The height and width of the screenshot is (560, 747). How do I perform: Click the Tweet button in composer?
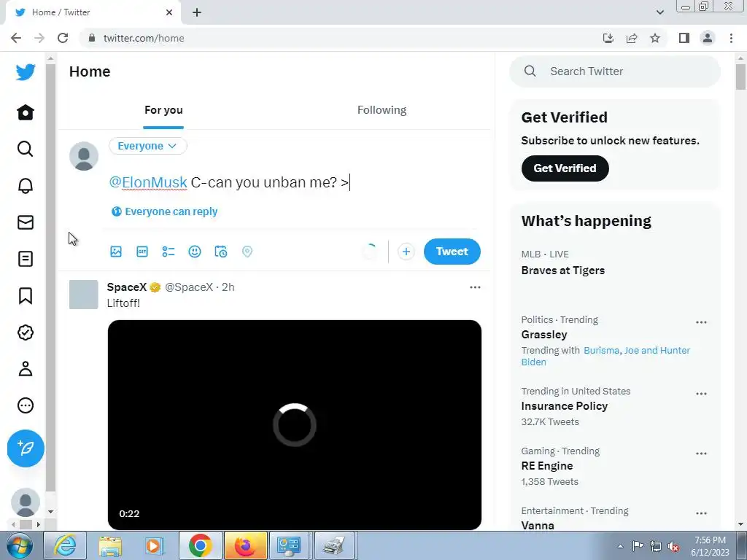[x=452, y=252]
